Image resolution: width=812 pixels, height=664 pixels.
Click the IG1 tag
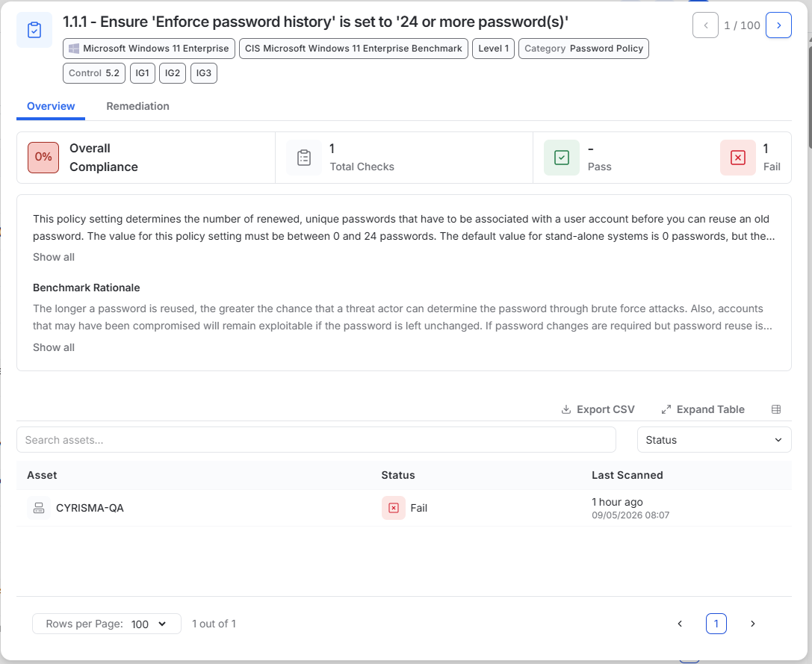pyautogui.click(x=143, y=73)
